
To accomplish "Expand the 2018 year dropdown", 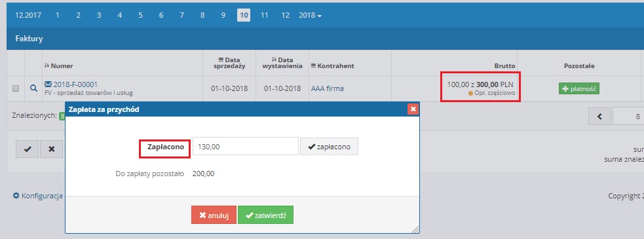I will [310, 15].
